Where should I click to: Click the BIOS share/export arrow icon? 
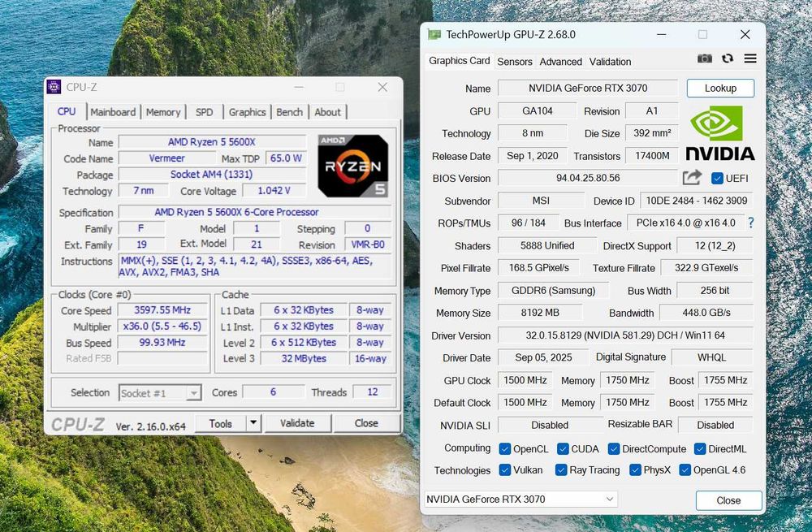(x=692, y=178)
